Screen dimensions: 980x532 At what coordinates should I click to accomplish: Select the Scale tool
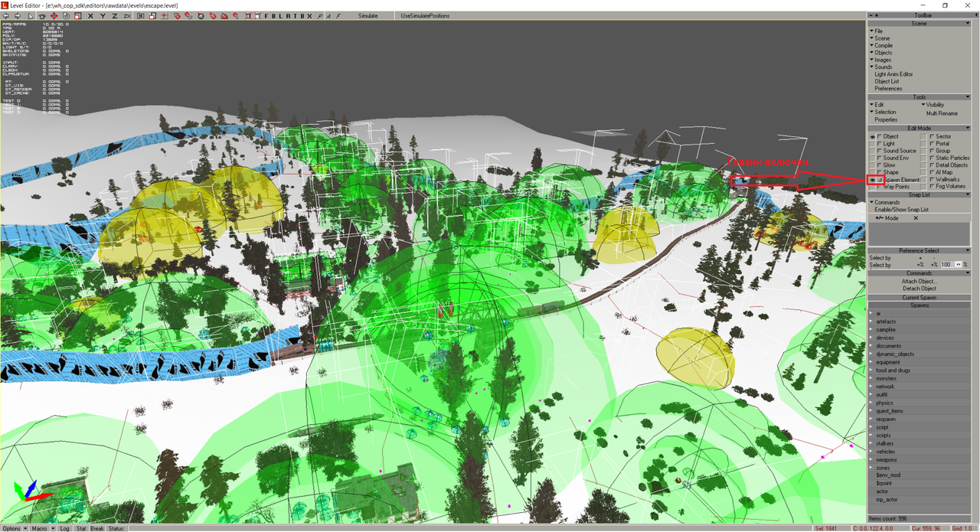click(x=78, y=15)
